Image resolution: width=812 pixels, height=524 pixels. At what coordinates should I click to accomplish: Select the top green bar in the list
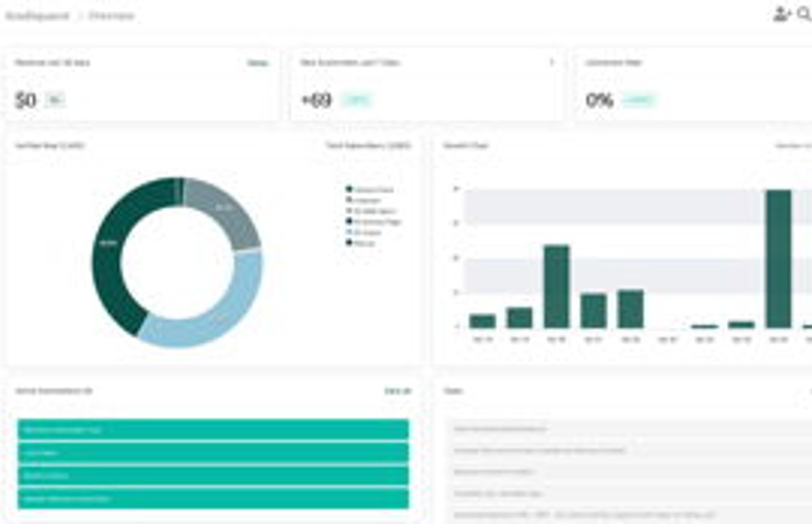(213, 430)
